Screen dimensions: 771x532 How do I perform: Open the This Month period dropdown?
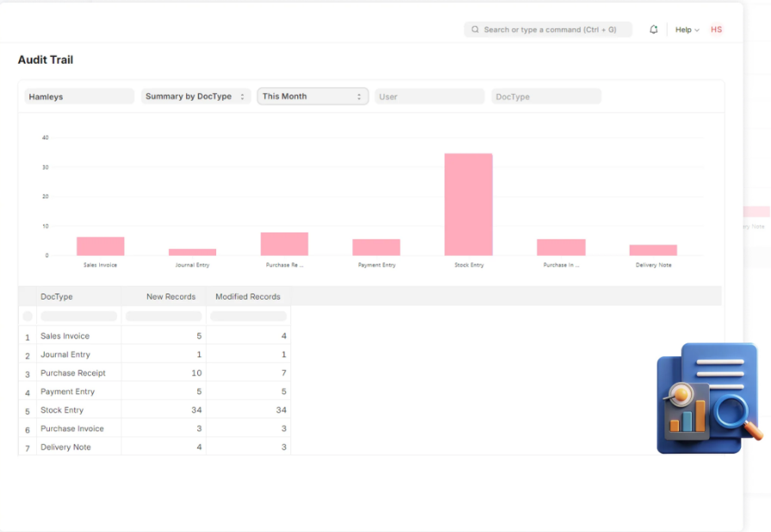[312, 96]
